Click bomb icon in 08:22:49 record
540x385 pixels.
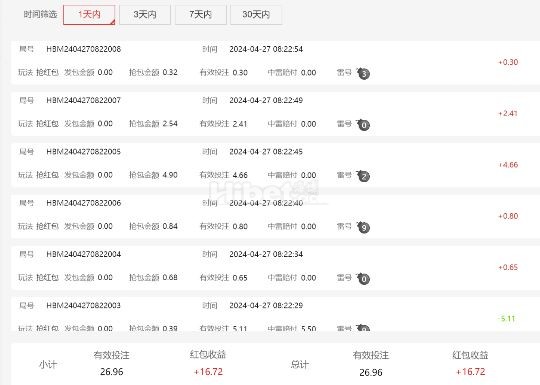[363, 124]
